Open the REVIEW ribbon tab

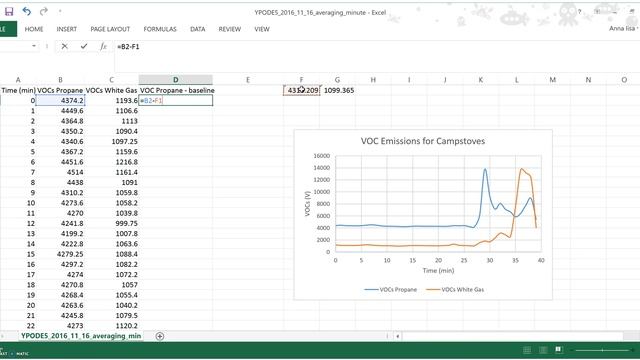pos(229,29)
